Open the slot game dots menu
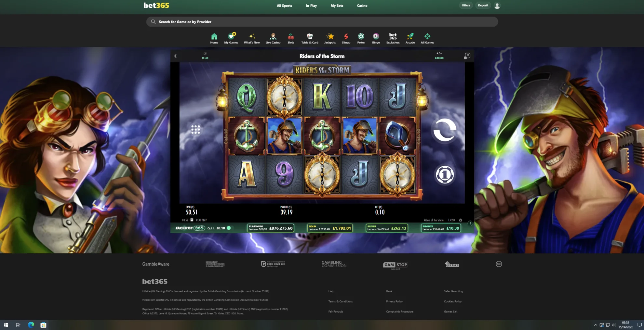Screen dimensions: 644x330 click(195, 130)
